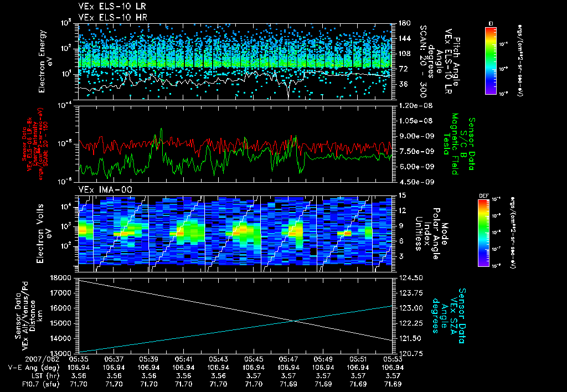This screenshot has width=567, height=392.
Task: Click the time tick label 05:39
Action: 148,359
